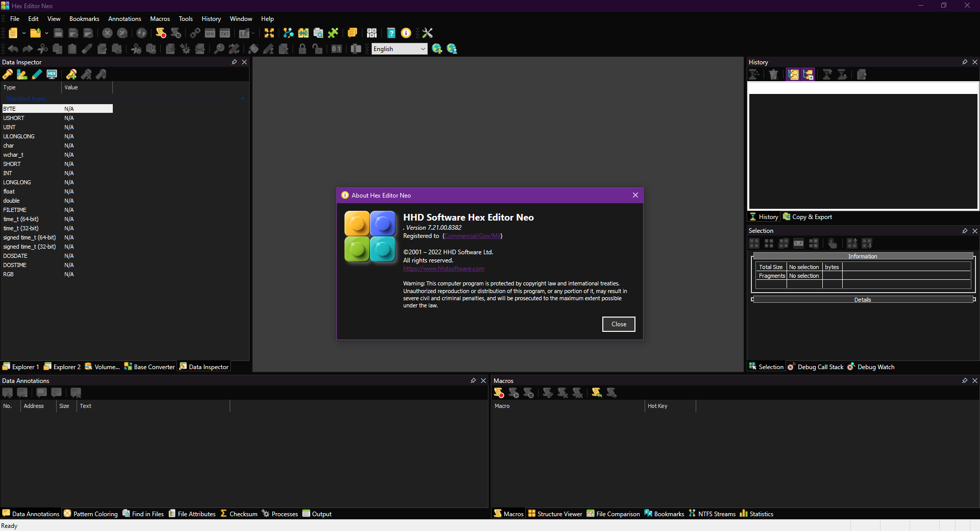Click the green puzzle piece icon
This screenshot has width=980, height=531.
click(333, 33)
